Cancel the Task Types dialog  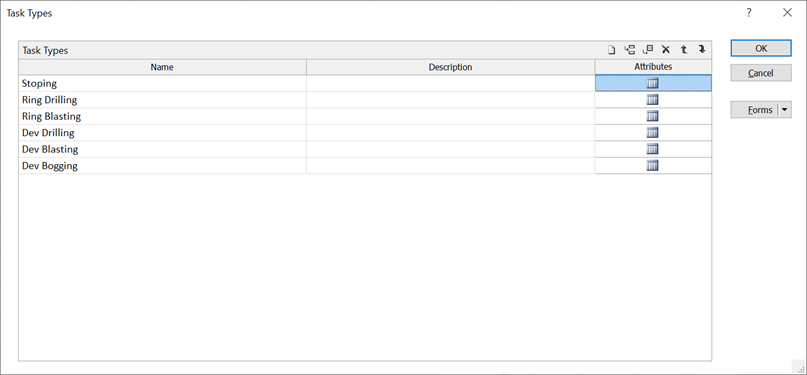click(x=761, y=73)
